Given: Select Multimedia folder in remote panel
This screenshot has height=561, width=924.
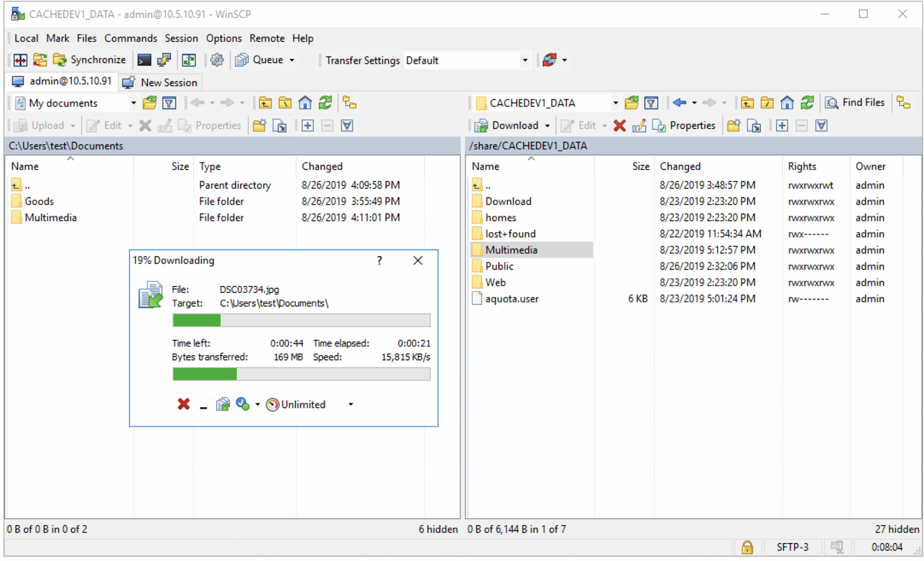Looking at the screenshot, I should click(x=512, y=250).
